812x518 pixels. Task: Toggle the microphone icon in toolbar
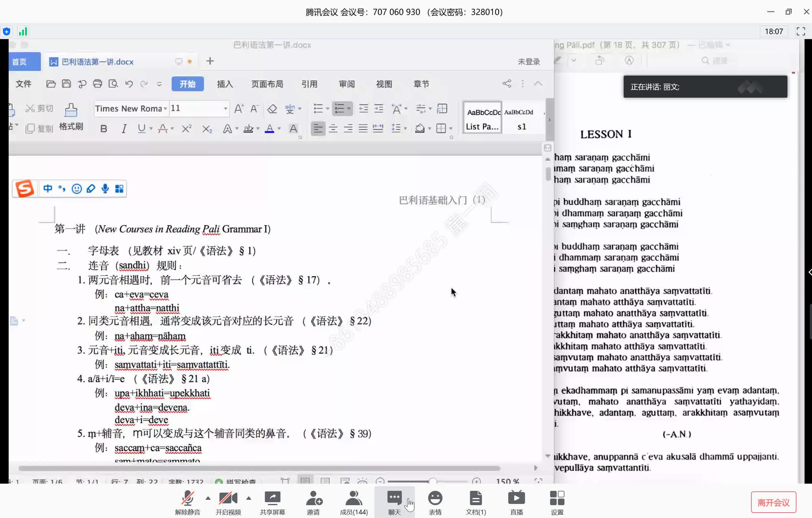coord(104,188)
